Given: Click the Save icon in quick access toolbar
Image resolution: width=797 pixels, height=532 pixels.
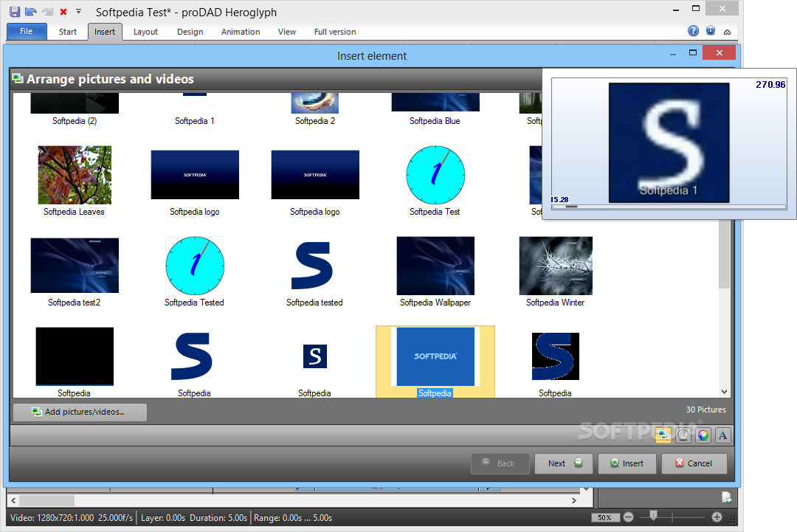Looking at the screenshot, I should pos(15,12).
